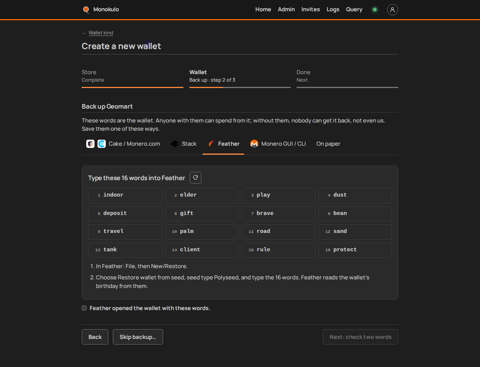Click seed word 'protect'
Screen dimensions: 480x367
point(345,249)
